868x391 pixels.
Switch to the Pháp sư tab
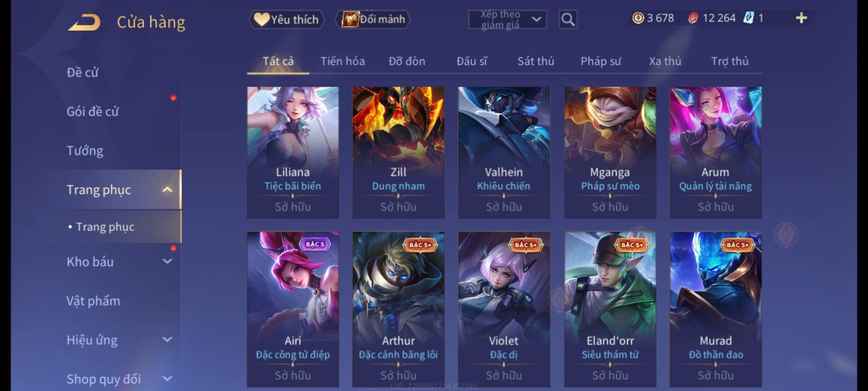click(600, 61)
